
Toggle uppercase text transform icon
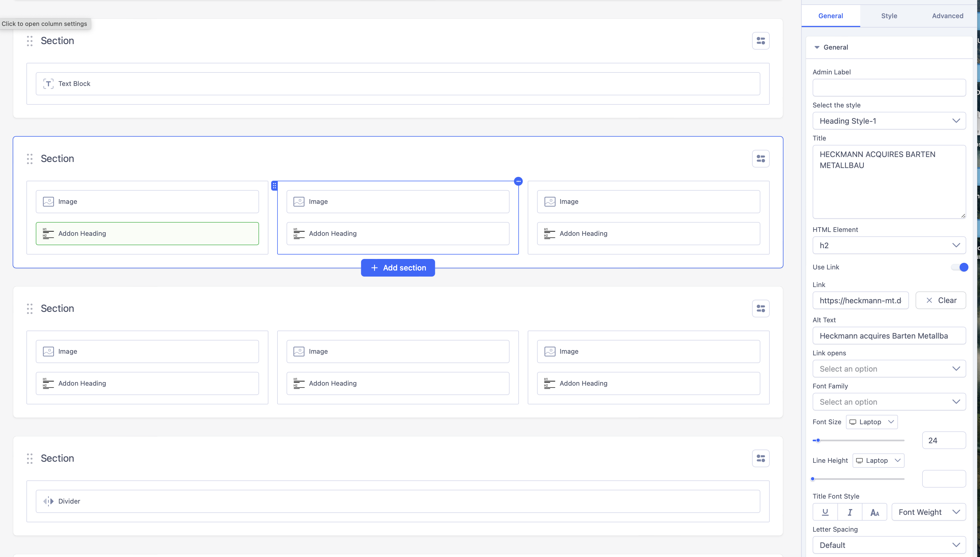pos(875,512)
